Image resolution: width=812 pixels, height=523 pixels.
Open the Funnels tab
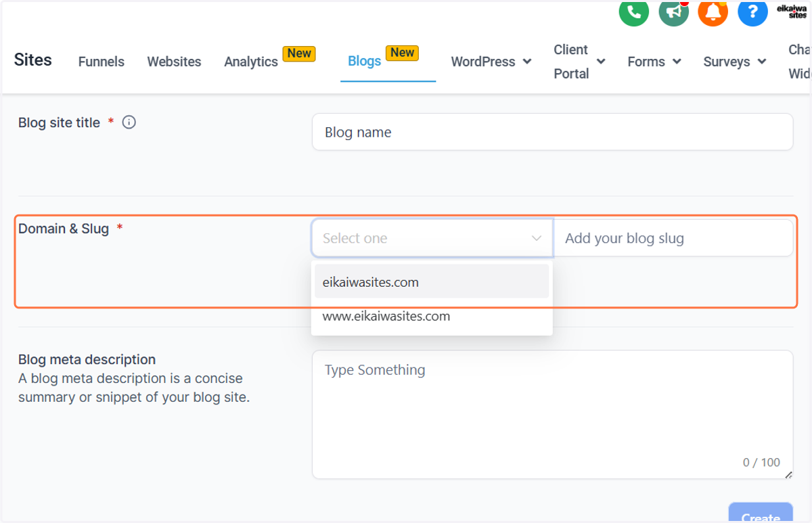[x=101, y=62]
